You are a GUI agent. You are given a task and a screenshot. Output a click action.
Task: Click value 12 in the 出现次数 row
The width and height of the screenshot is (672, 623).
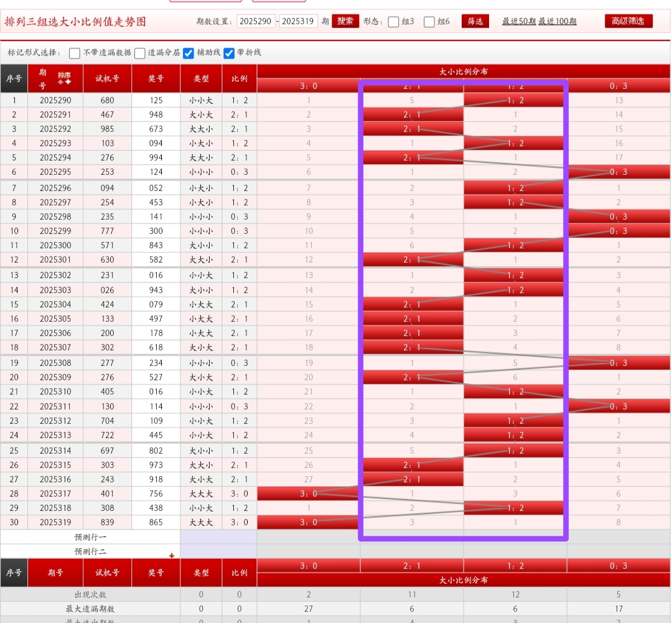[x=515, y=595]
